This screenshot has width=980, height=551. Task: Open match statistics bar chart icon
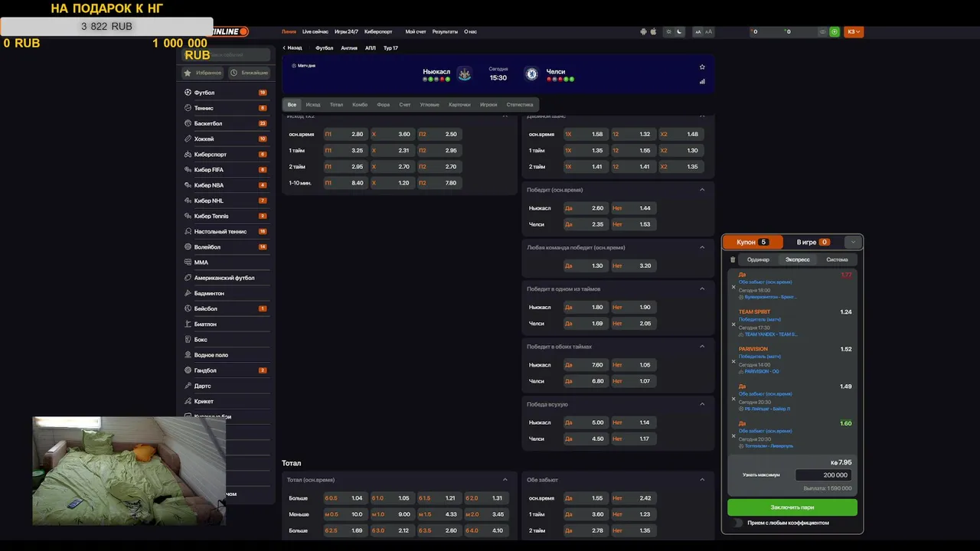pos(702,81)
